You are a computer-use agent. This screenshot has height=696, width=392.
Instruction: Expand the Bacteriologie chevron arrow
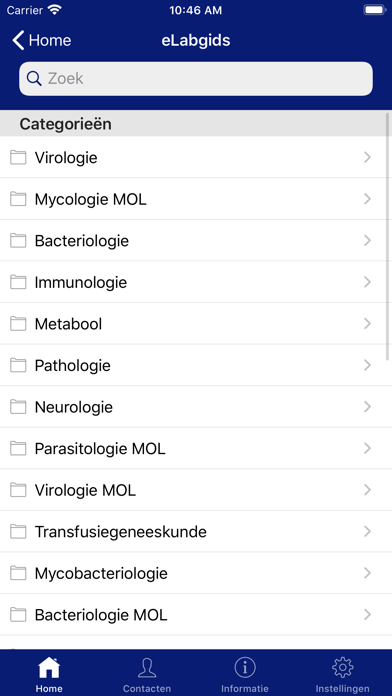coord(367,241)
